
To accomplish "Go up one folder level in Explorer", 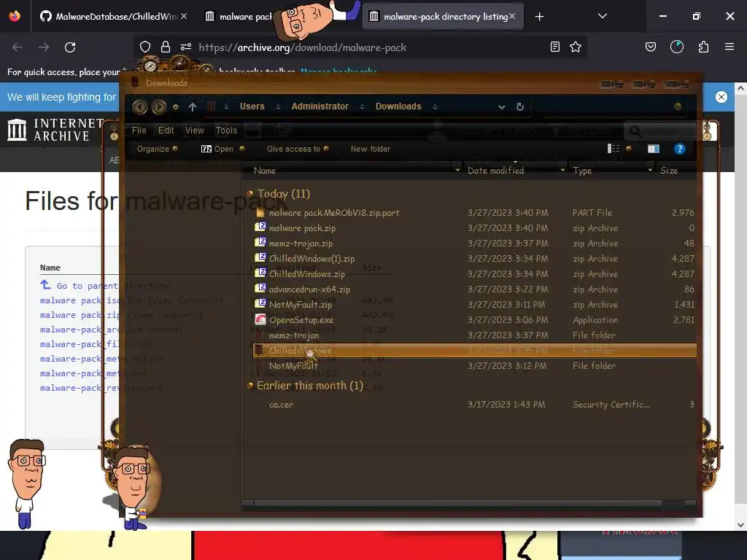I will tap(193, 107).
